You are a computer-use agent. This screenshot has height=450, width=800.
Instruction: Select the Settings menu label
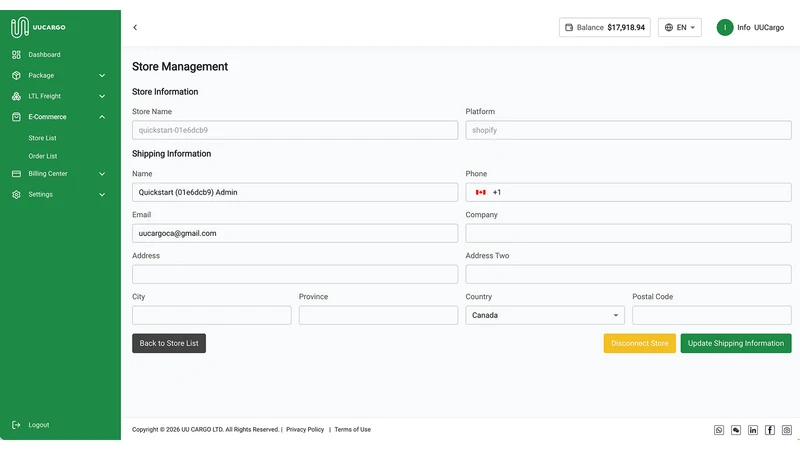coord(40,194)
